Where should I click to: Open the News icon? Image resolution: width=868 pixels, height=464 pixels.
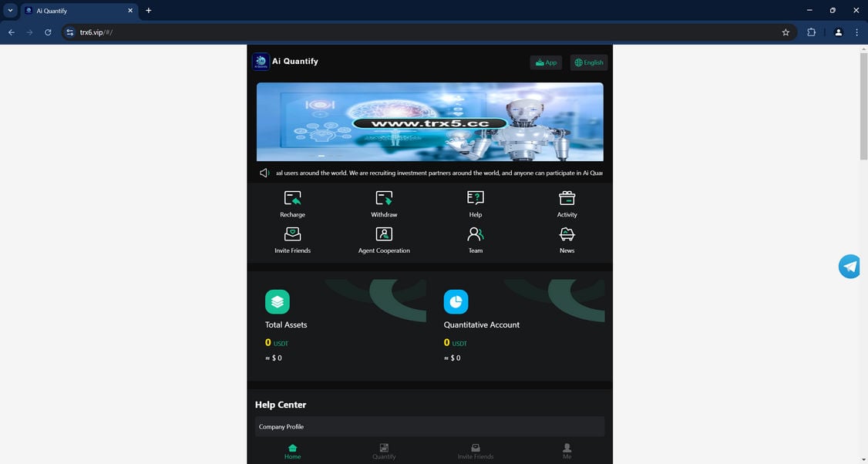(x=567, y=234)
